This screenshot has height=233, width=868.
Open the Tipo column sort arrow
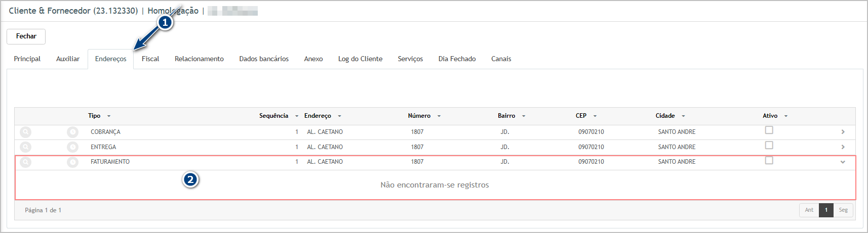(x=109, y=116)
